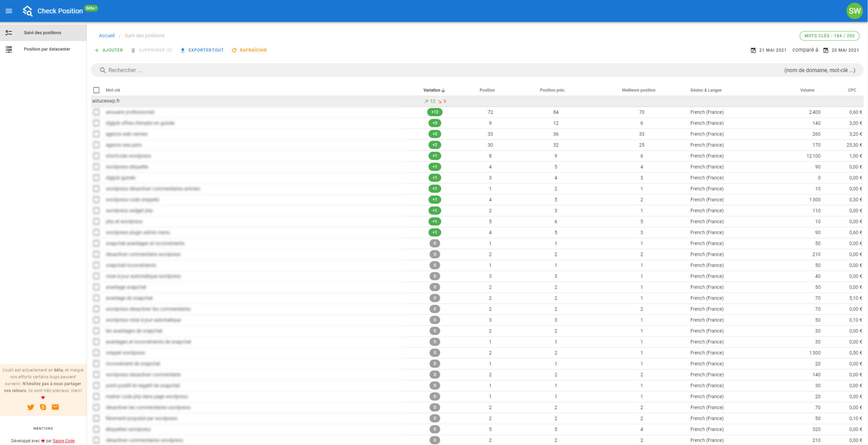Open the Sauce Code link
The height and width of the screenshot is (445, 868).
tap(64, 441)
